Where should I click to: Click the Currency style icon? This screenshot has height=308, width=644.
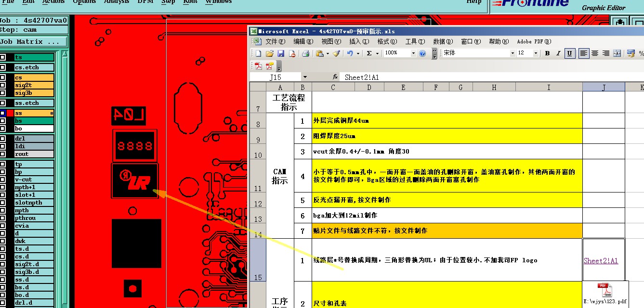click(631, 53)
